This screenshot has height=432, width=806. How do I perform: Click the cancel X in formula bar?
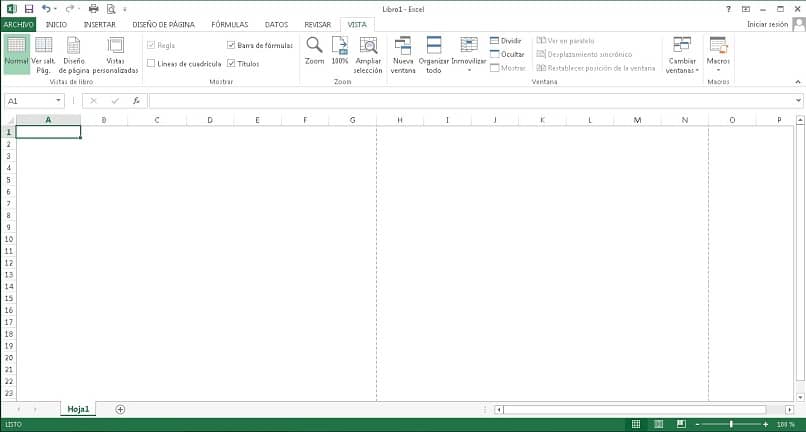tap(93, 101)
